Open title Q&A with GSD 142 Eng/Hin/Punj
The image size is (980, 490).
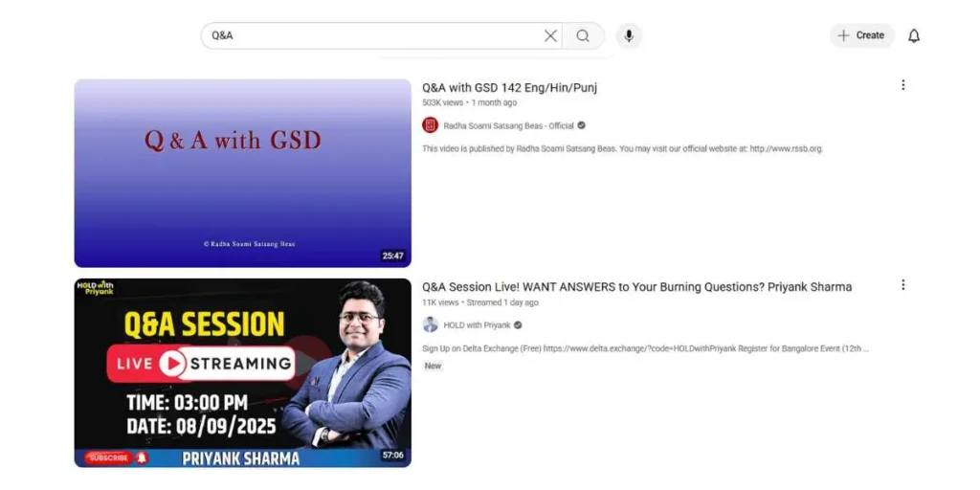[509, 87]
